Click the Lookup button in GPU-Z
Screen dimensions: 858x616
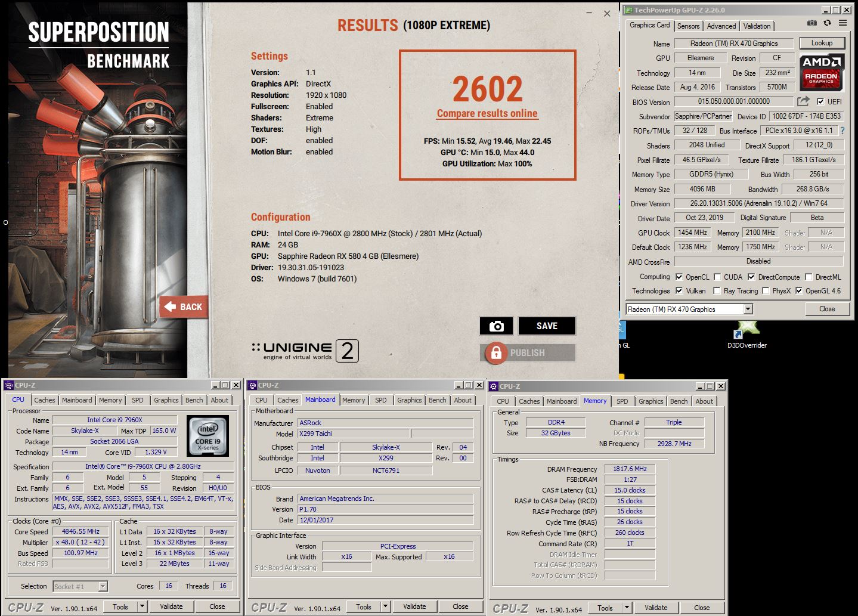pyautogui.click(x=822, y=43)
